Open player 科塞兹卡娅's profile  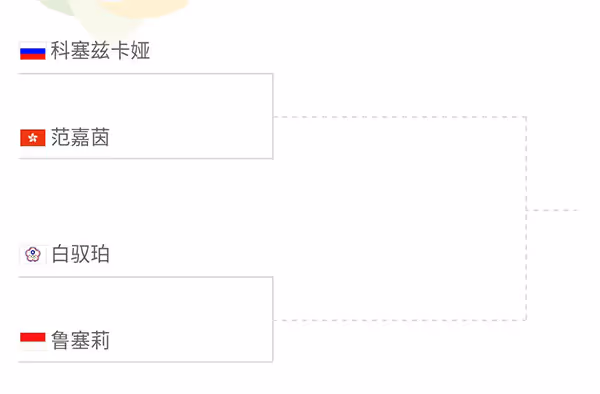pyautogui.click(x=100, y=51)
